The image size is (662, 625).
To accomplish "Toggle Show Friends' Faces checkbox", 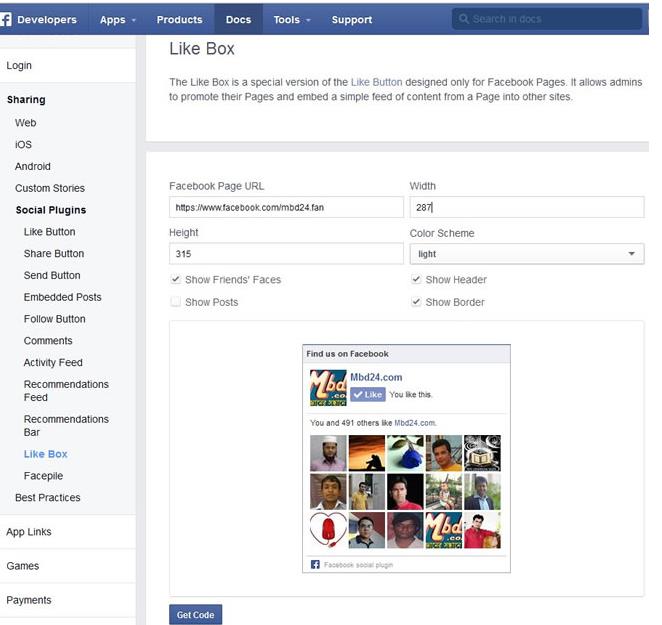I will coord(175,279).
